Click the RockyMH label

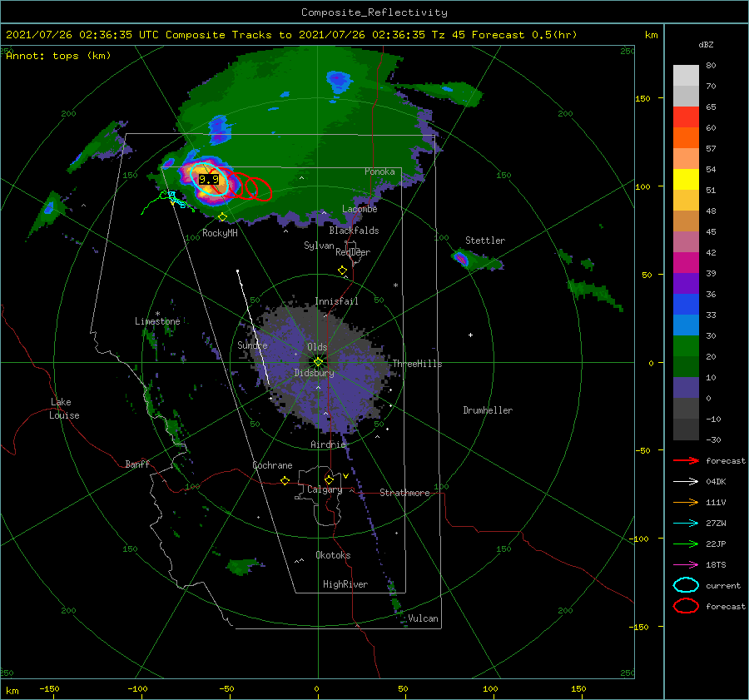pyautogui.click(x=220, y=233)
